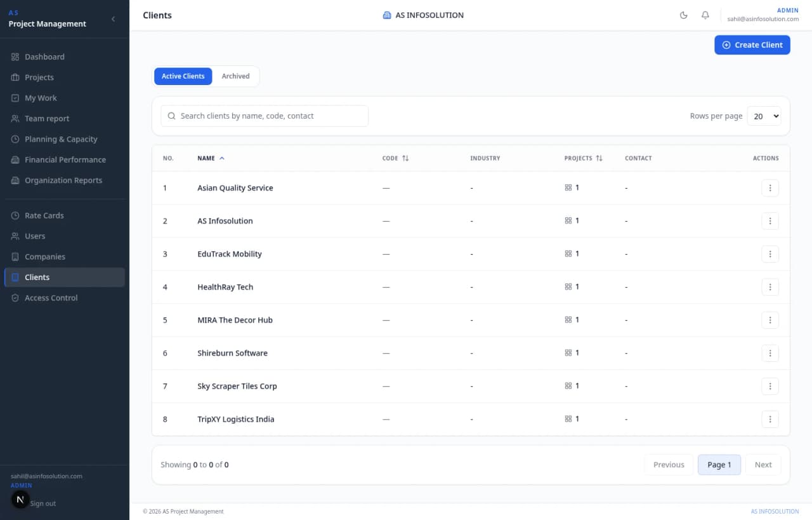Open notifications bell icon
Viewport: 812px width, 520px height.
click(705, 15)
